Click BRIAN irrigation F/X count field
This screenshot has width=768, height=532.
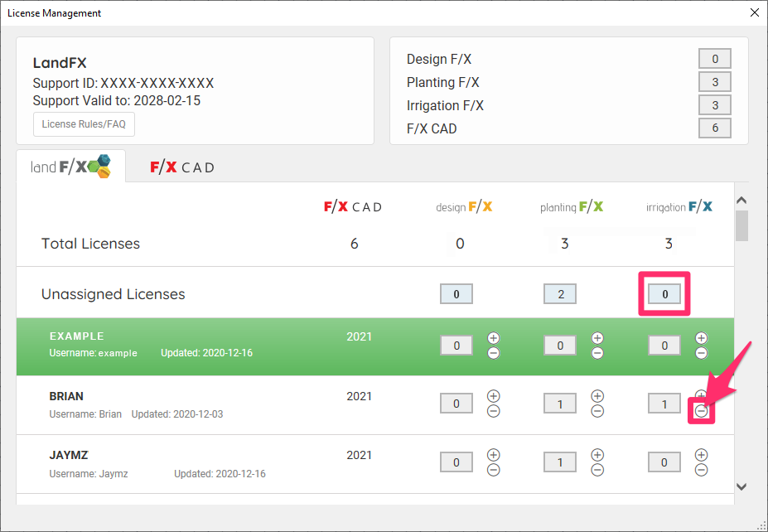click(664, 404)
